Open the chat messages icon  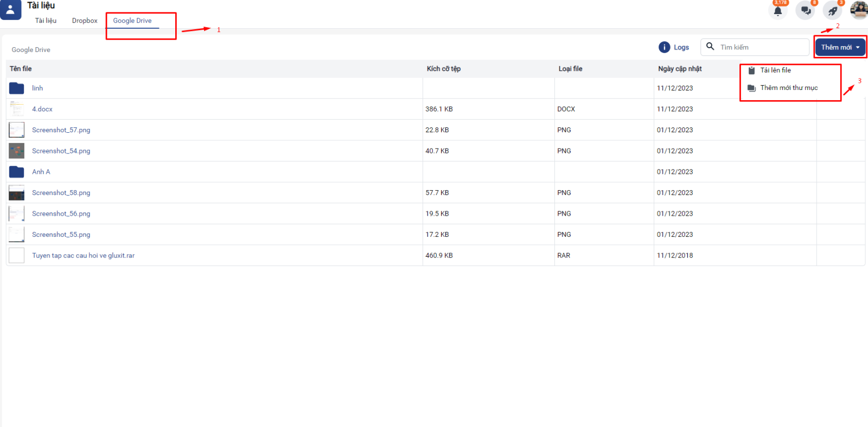pyautogui.click(x=805, y=11)
